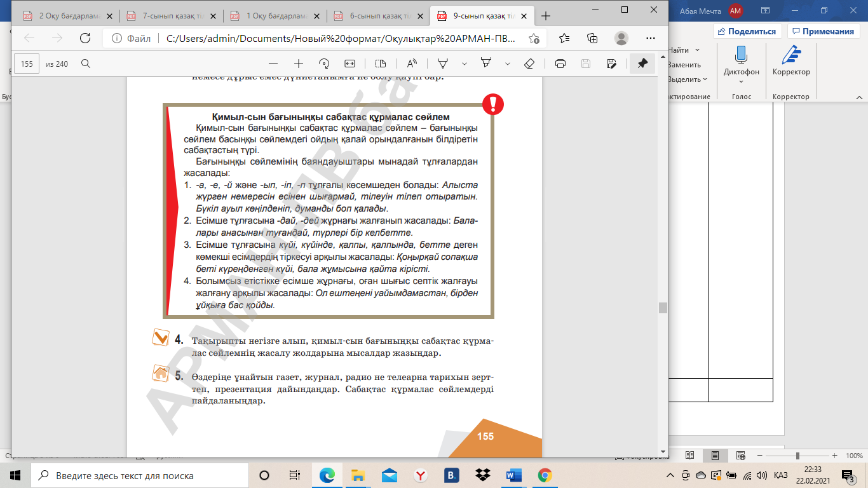Open Word zoom level 100% dialog
The image size is (868, 488).
pos(853,456)
